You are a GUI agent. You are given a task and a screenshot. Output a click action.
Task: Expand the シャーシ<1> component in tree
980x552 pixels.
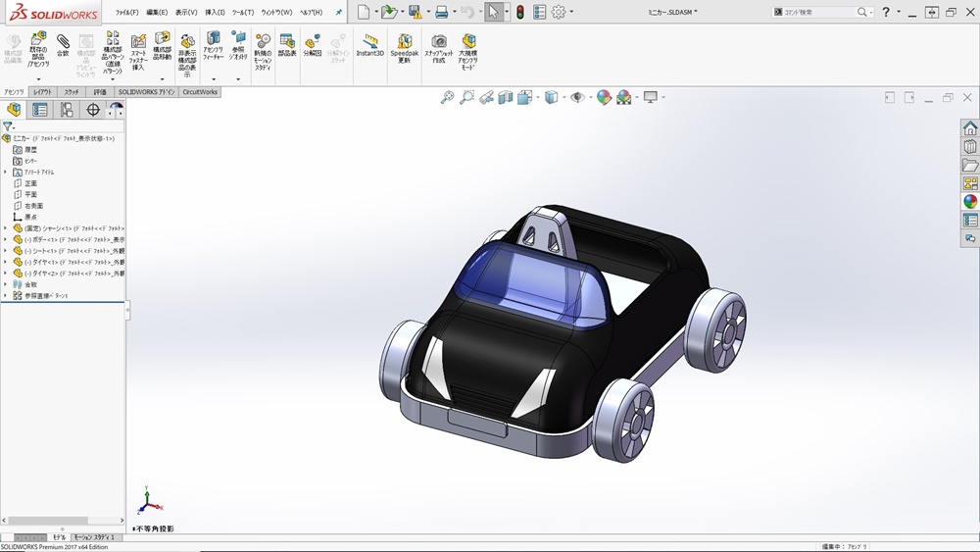tap(5, 228)
